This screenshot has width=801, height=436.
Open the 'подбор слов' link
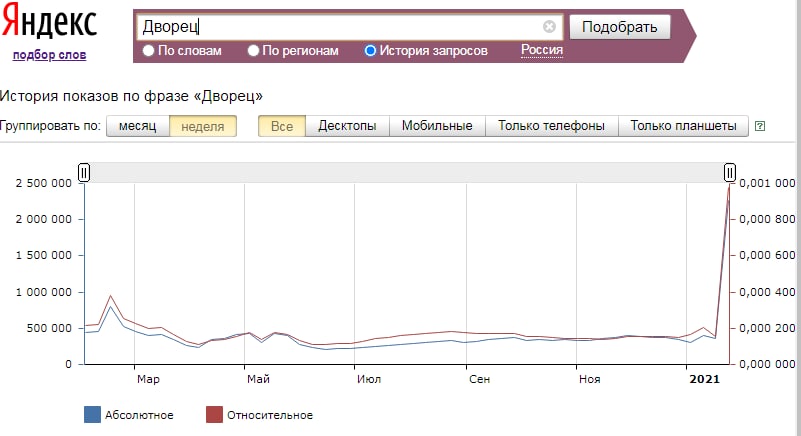point(50,55)
